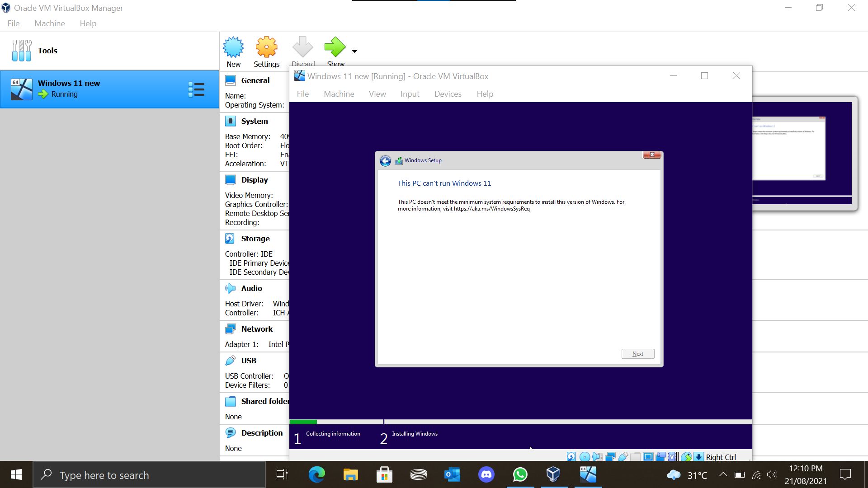Open Help menu in the VM window

485,94
